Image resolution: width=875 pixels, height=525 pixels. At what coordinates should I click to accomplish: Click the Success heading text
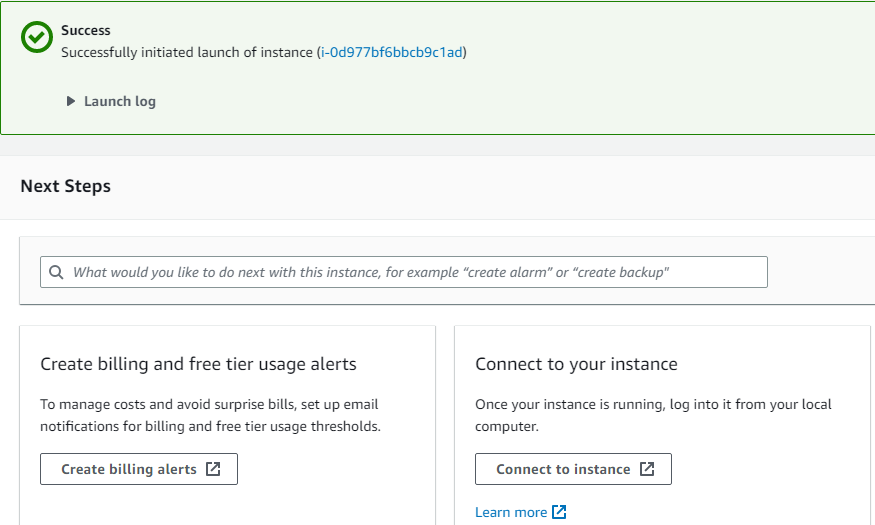86,31
